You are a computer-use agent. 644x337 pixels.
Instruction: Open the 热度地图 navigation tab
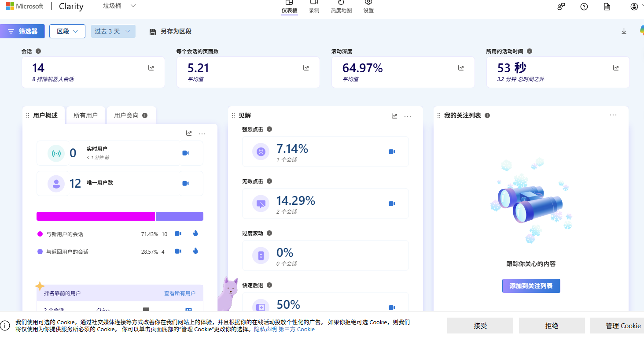click(341, 7)
